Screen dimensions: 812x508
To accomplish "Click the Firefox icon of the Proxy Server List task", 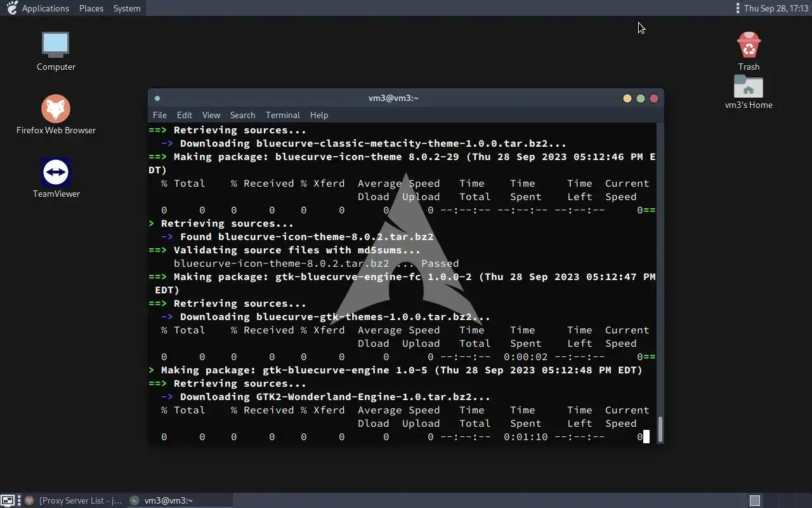I will tap(29, 500).
